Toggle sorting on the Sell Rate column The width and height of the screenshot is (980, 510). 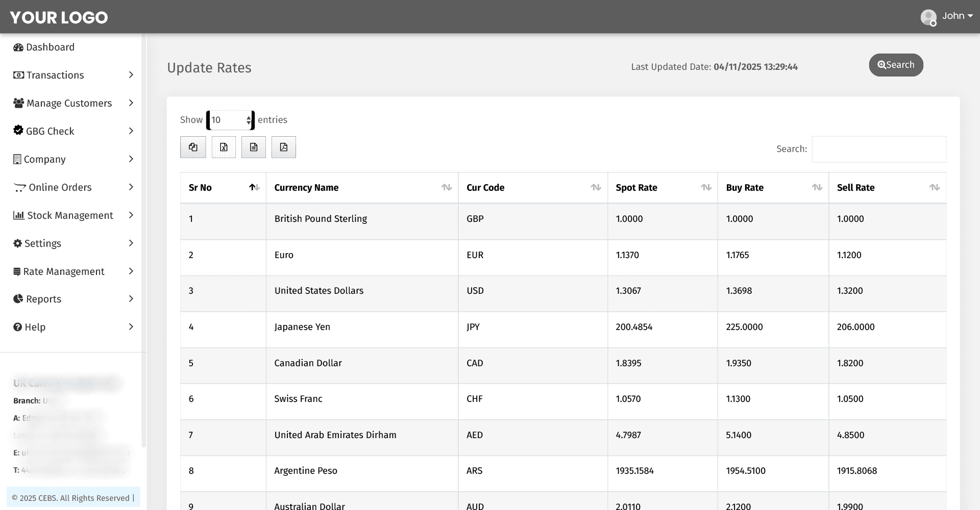click(935, 188)
